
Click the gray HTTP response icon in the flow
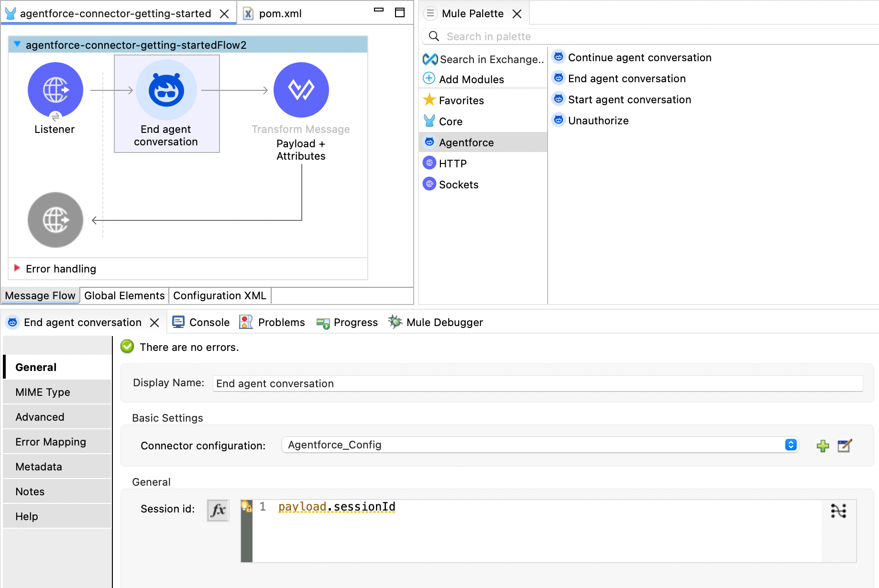point(55,220)
